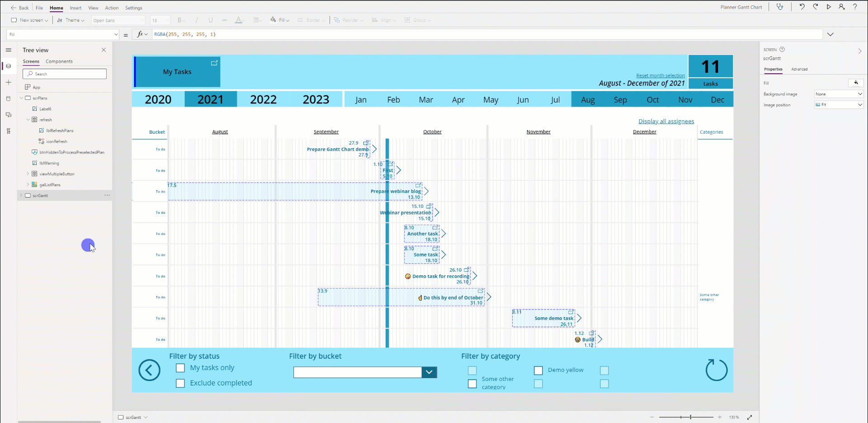Enable the Exclude completed checkbox
This screenshot has width=868, height=423.
(x=180, y=383)
